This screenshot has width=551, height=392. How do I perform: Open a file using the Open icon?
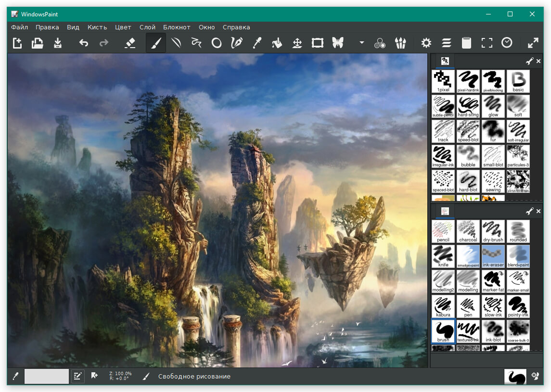[x=37, y=43]
